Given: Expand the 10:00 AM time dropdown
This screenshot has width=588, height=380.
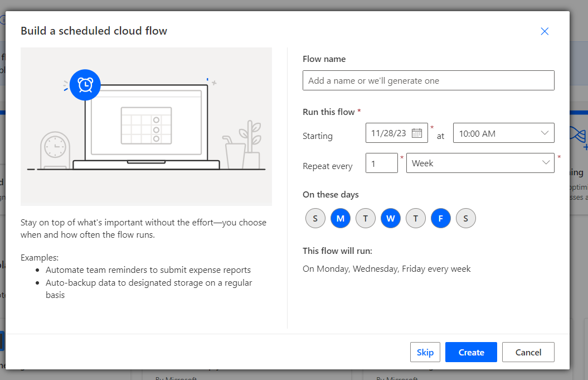Looking at the screenshot, I should pyautogui.click(x=503, y=133).
